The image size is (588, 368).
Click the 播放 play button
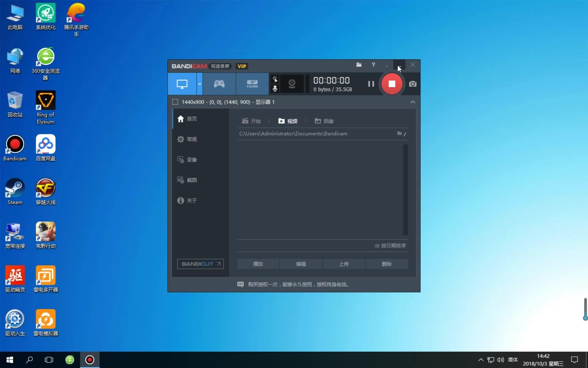pyautogui.click(x=258, y=264)
